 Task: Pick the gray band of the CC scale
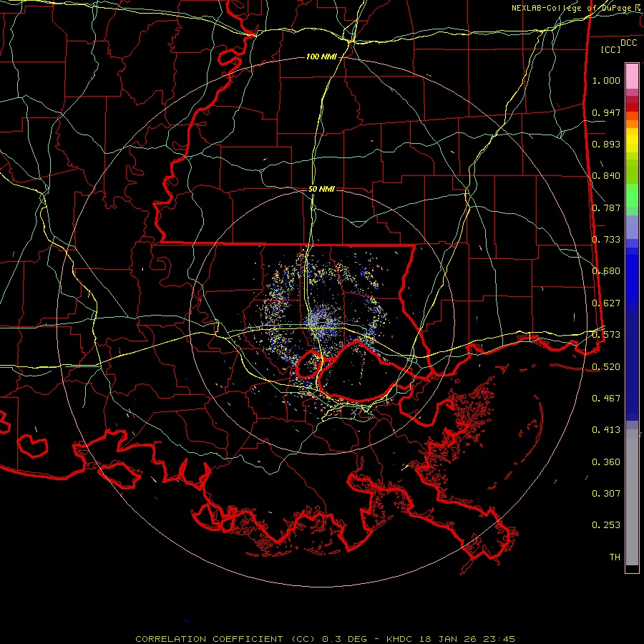click(632, 497)
